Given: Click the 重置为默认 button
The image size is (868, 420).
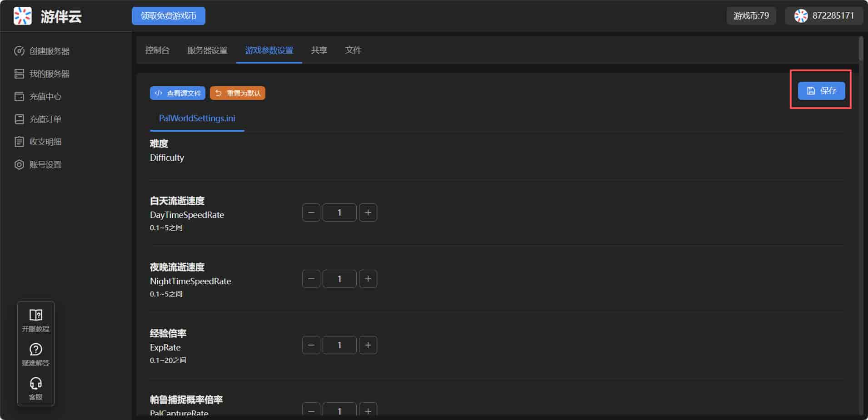Looking at the screenshot, I should [x=238, y=94].
